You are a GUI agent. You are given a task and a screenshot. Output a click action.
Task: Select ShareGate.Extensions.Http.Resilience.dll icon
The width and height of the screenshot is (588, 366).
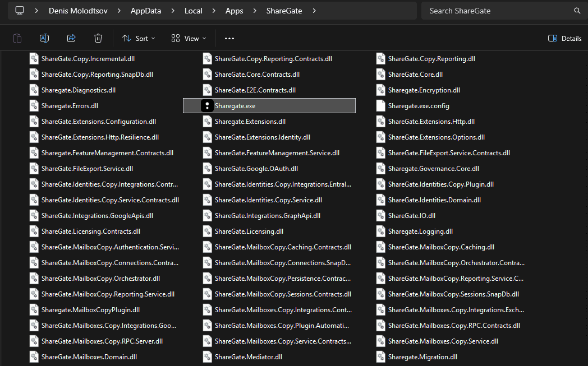point(34,137)
